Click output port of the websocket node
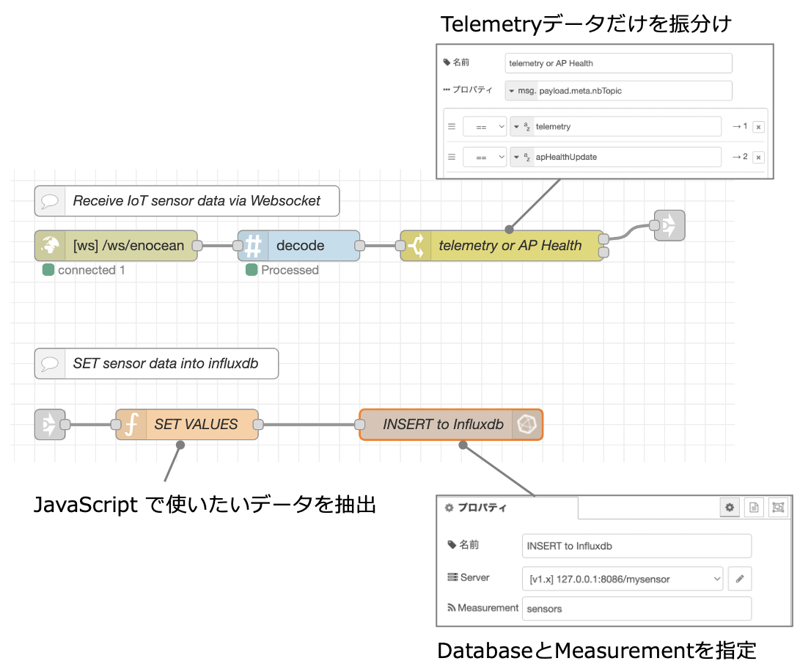The height and width of the screenshot is (672, 811). tap(197, 246)
